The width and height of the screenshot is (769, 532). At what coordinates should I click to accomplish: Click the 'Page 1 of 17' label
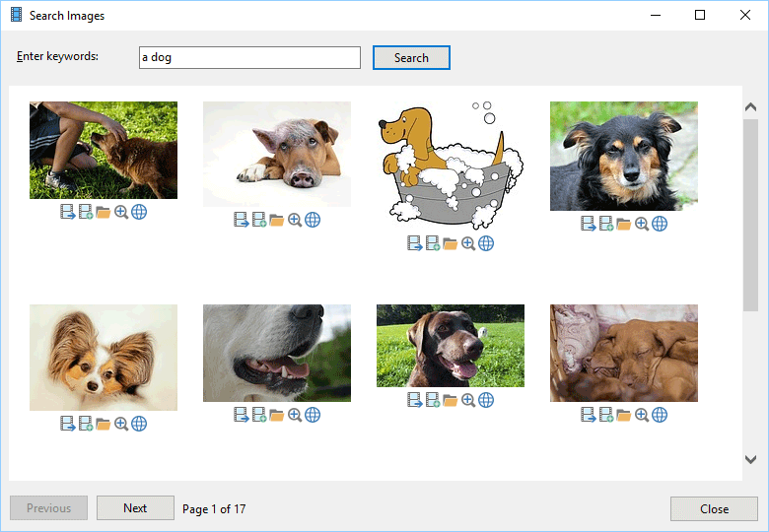tap(214, 509)
